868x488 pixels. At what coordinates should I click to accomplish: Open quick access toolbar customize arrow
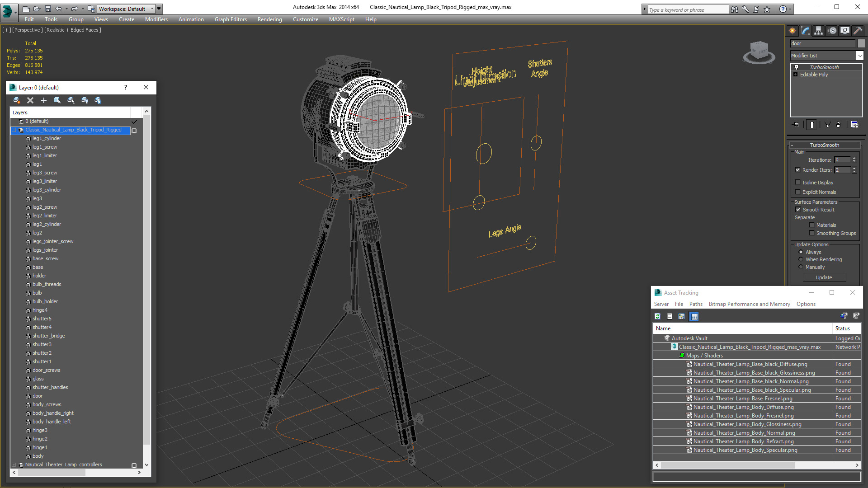click(159, 9)
